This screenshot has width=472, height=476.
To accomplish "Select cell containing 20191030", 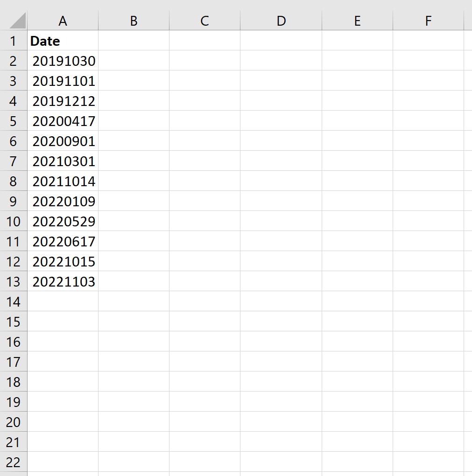I will coord(63,61).
